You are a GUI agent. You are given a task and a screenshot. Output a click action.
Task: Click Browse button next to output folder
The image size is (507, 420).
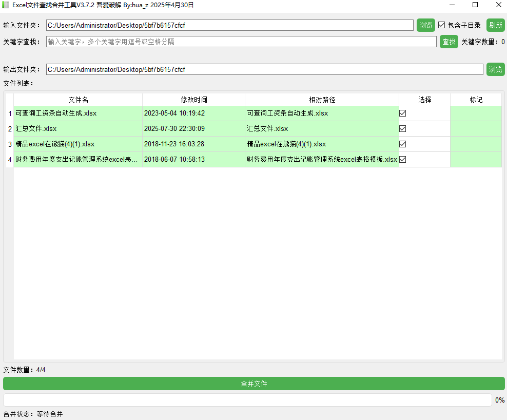[495, 69]
